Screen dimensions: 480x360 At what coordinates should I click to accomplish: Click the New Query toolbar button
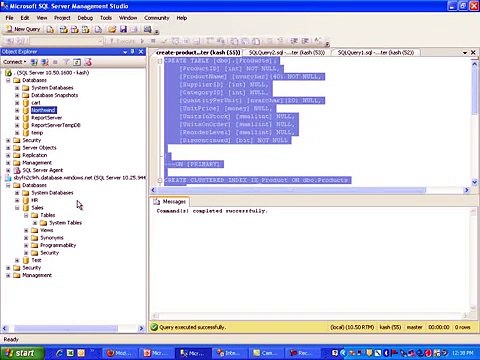(x=23, y=29)
